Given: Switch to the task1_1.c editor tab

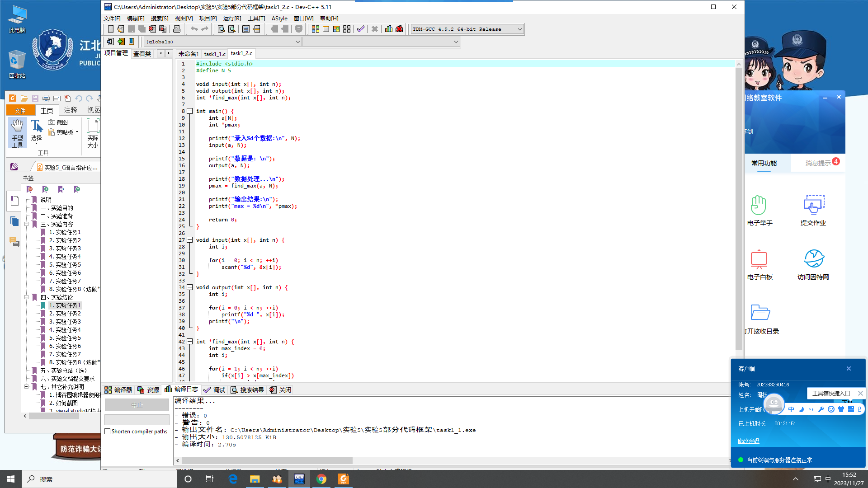Looking at the screenshot, I should coord(214,54).
